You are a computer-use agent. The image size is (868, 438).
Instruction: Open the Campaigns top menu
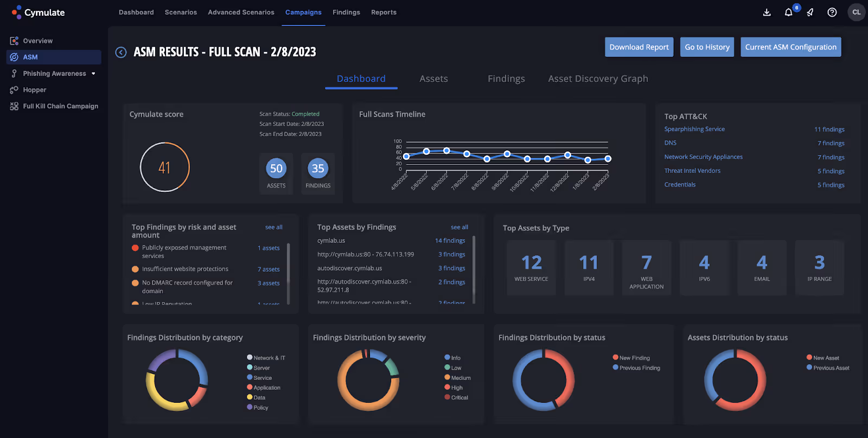[x=303, y=12]
